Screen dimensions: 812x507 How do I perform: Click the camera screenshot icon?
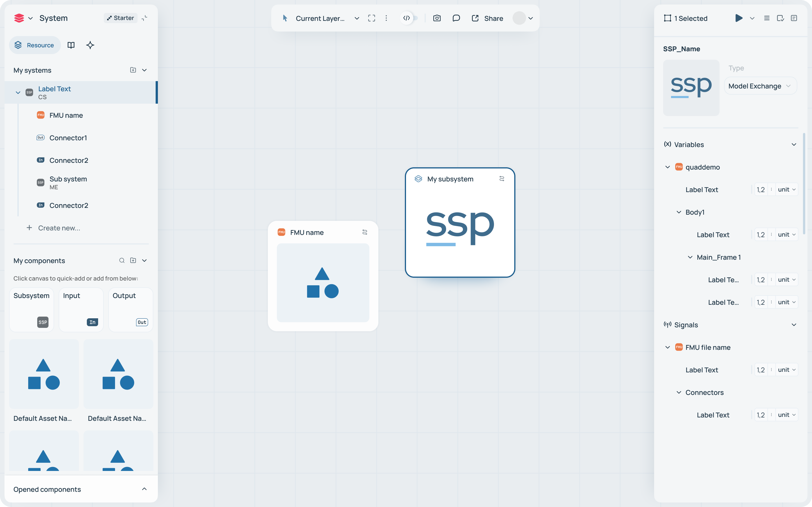point(436,18)
